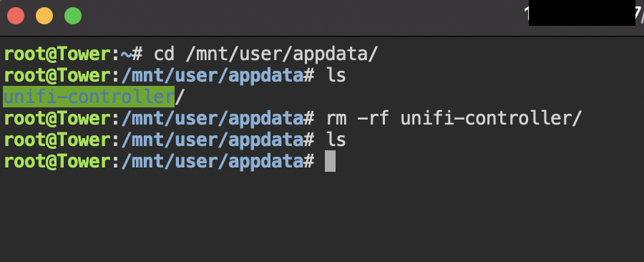Click the tilde symbol in the first prompt
Viewport: 644px width, 262px height.
[126, 54]
